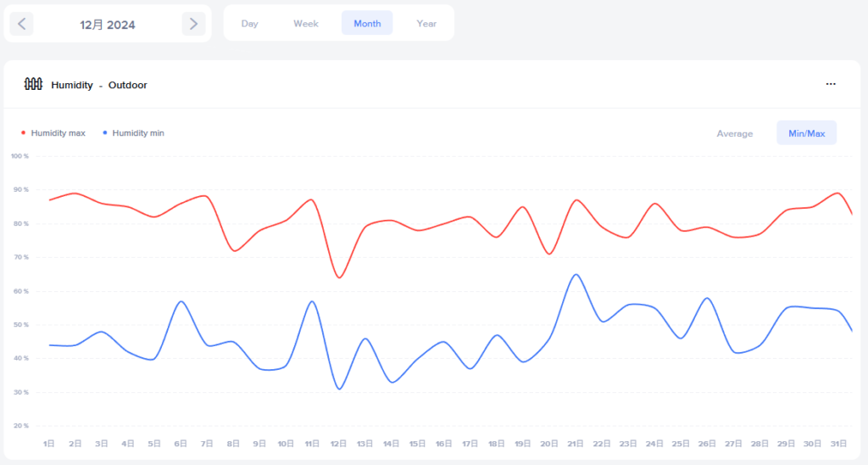Toggle the Humidity min series label
Viewport: 868px width, 465px height.
[138, 133]
